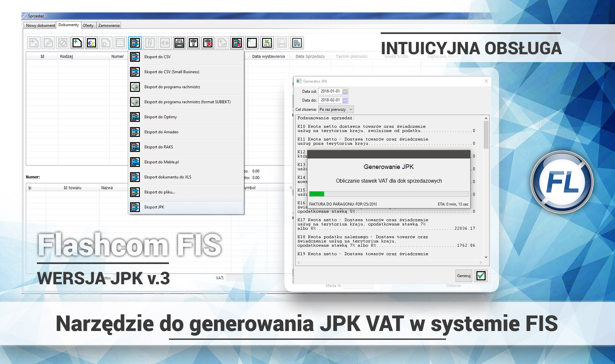Open calendar picker next to Data od
Screen dimensions: 615x364
coord(345,91)
